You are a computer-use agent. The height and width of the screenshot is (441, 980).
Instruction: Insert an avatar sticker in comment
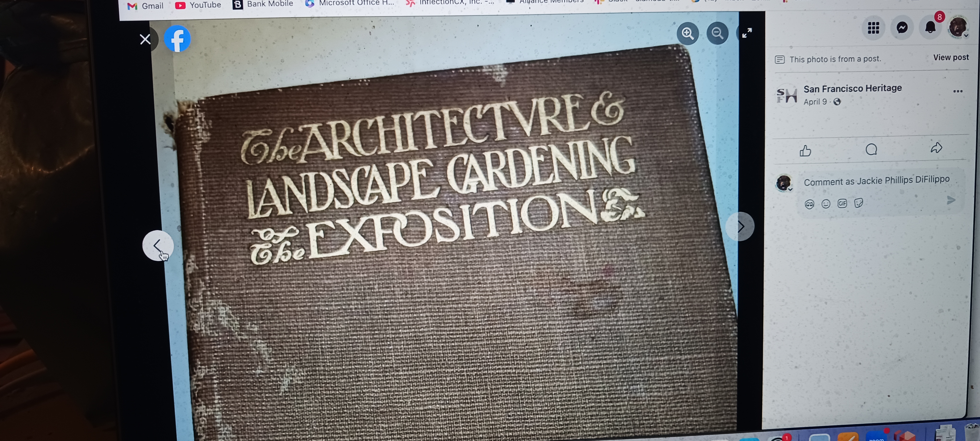coord(809,204)
